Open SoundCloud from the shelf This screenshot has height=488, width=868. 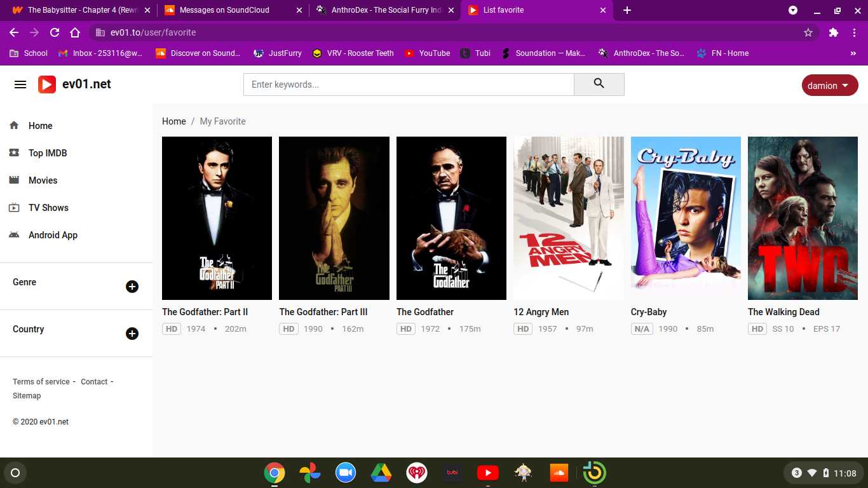[x=559, y=473]
